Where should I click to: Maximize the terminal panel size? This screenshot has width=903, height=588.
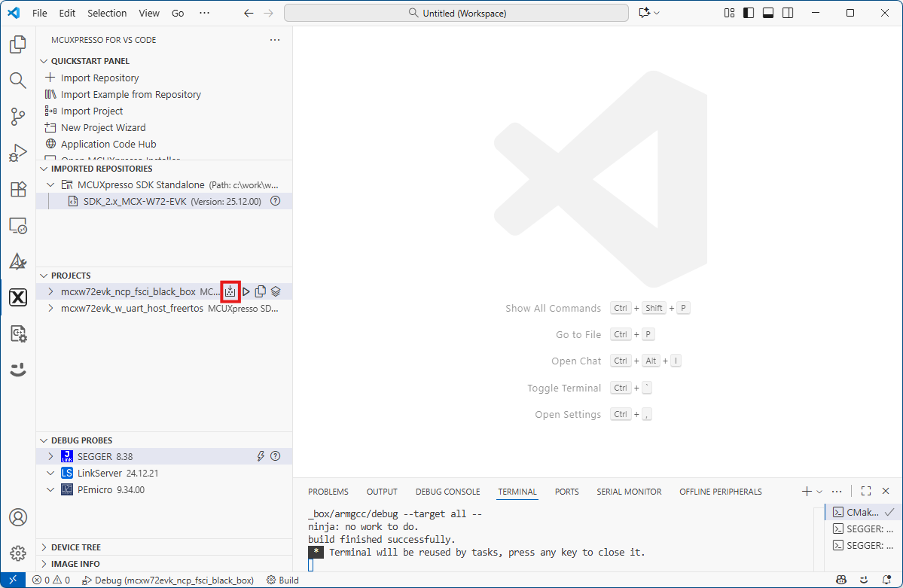coord(866,491)
